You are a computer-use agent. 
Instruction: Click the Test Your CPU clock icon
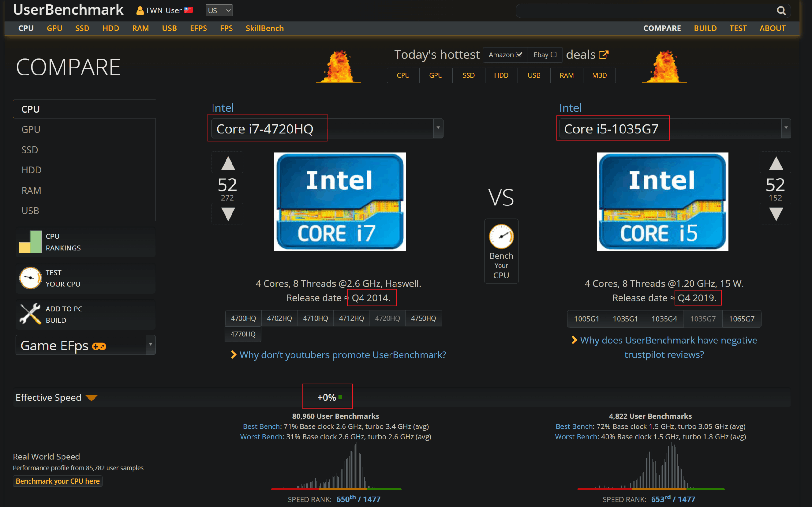click(30, 278)
